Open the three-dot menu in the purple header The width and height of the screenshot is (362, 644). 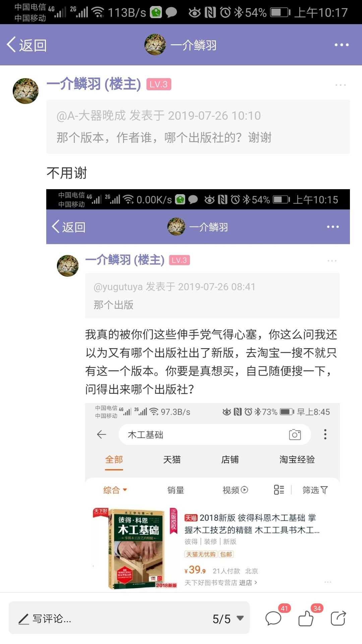tap(342, 45)
